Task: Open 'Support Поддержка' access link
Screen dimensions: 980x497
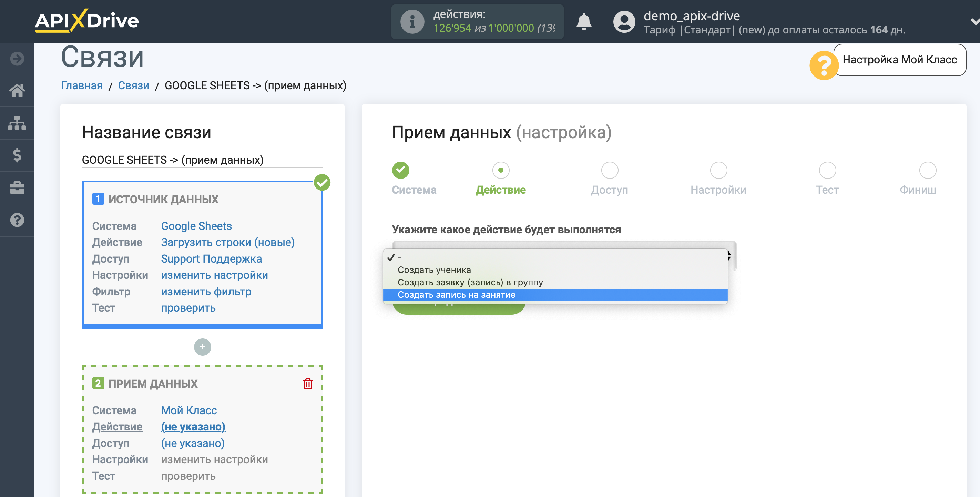Action: click(211, 259)
